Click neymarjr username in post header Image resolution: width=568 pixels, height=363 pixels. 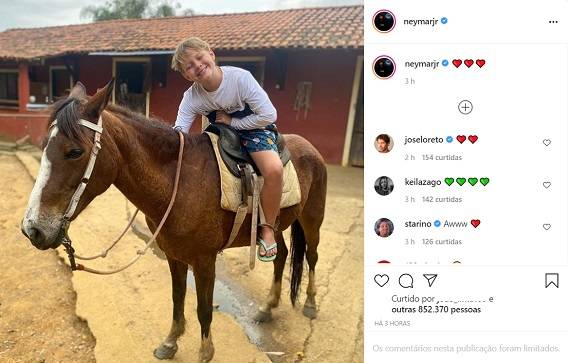tap(421, 21)
